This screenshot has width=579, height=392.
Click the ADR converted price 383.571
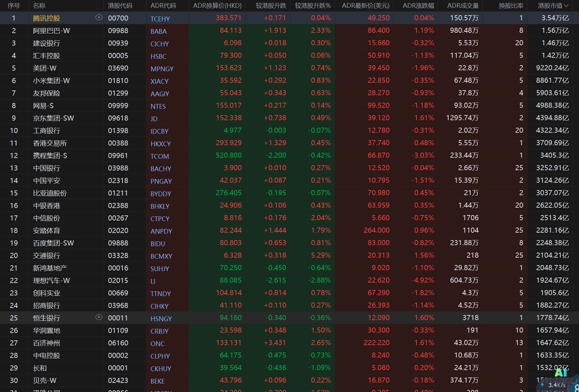click(229, 18)
